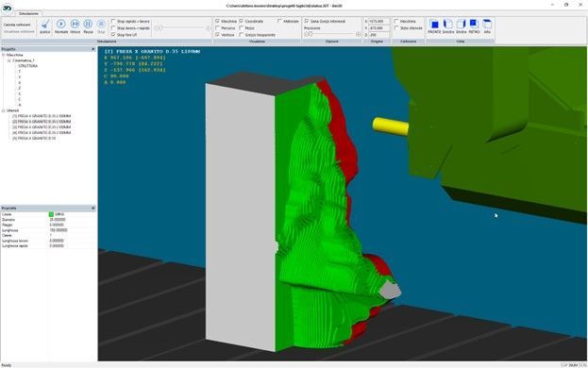Run simulation in Veloce mode
Image resolution: width=588 pixels, height=368 pixels.
[x=75, y=25]
